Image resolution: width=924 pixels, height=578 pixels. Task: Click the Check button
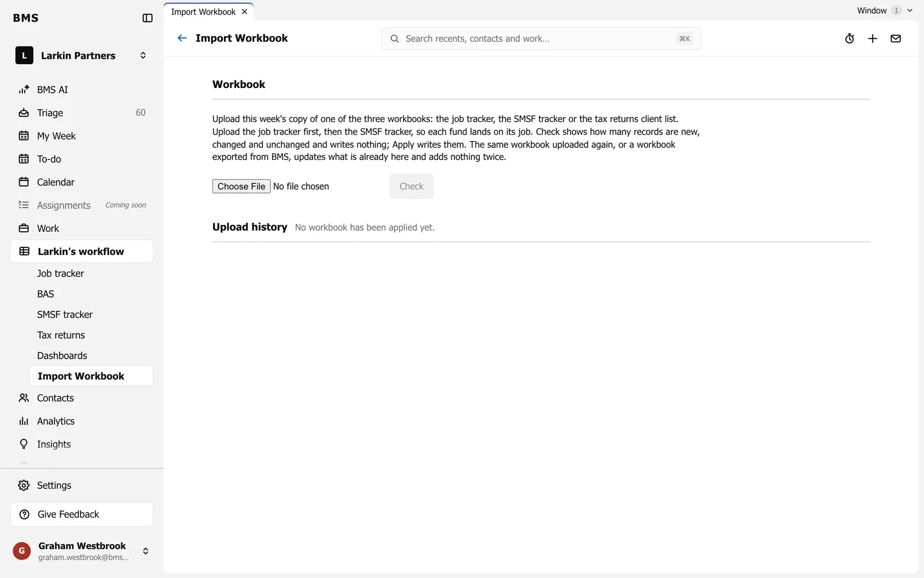[411, 186]
